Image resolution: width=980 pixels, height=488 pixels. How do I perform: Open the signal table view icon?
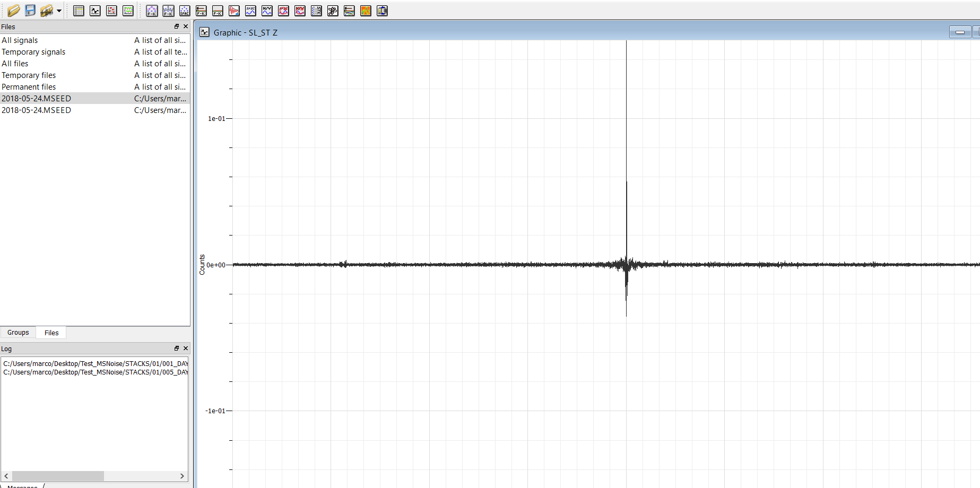coord(79,11)
